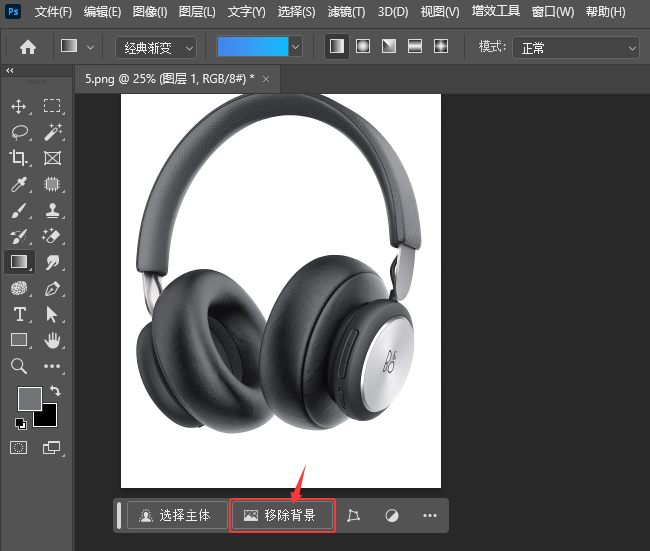The width and height of the screenshot is (650, 551).
Task: Select the Zoom tool
Action: pos(19,366)
